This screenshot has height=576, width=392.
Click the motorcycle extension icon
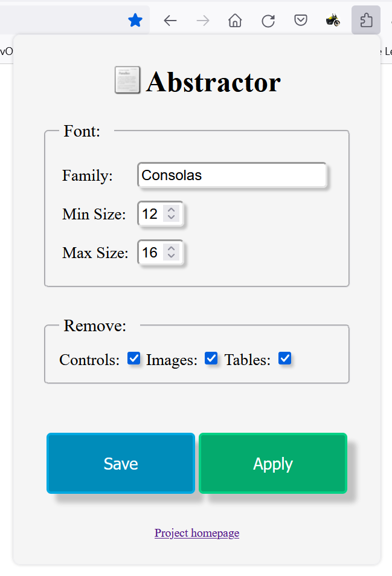[x=333, y=21]
